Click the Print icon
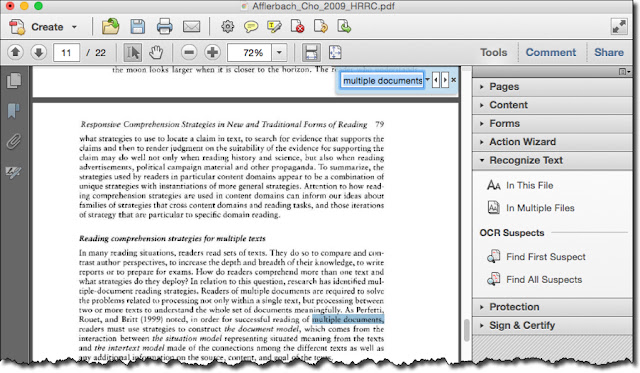The image size is (640, 373). click(164, 27)
